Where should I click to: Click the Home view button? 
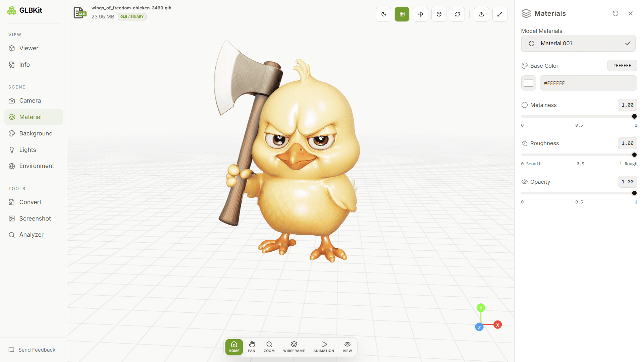(234, 347)
